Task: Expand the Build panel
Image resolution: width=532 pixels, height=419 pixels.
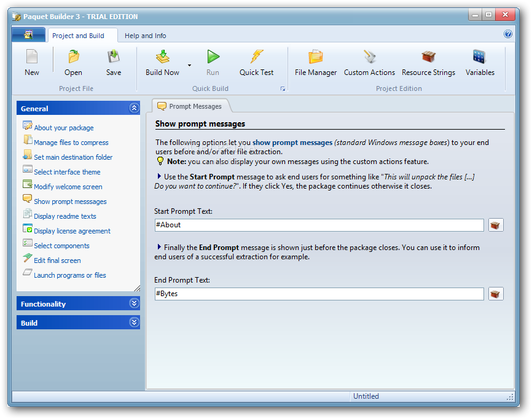Action: pyautogui.click(x=135, y=323)
